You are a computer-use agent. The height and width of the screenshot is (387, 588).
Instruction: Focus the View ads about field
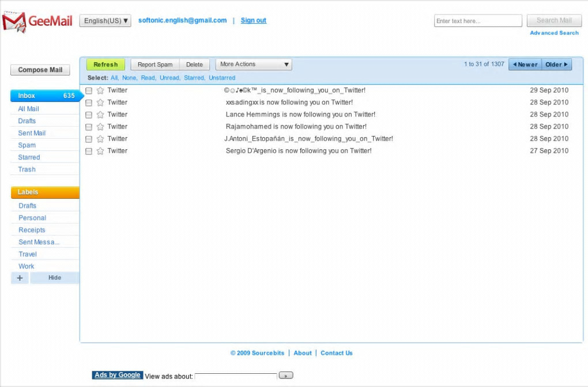click(236, 376)
